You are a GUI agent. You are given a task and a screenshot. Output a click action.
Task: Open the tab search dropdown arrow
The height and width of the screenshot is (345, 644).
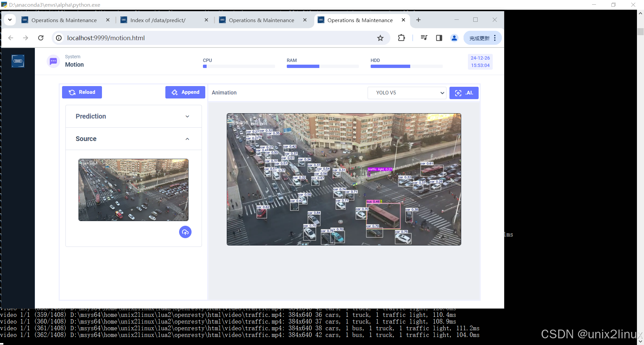tap(10, 20)
